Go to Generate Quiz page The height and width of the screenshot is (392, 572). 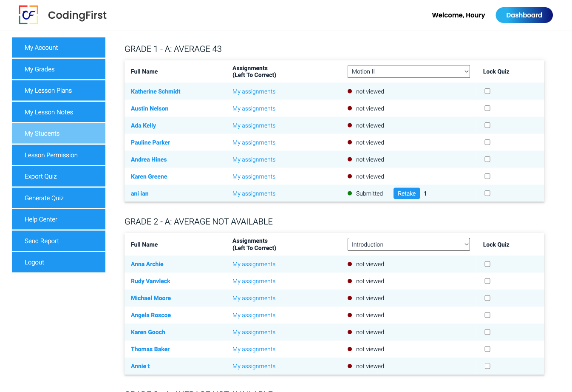(59, 198)
